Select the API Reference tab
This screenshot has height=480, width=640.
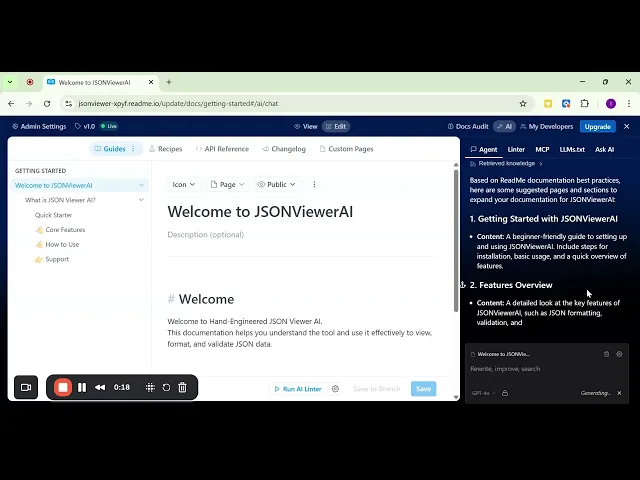[222, 149]
